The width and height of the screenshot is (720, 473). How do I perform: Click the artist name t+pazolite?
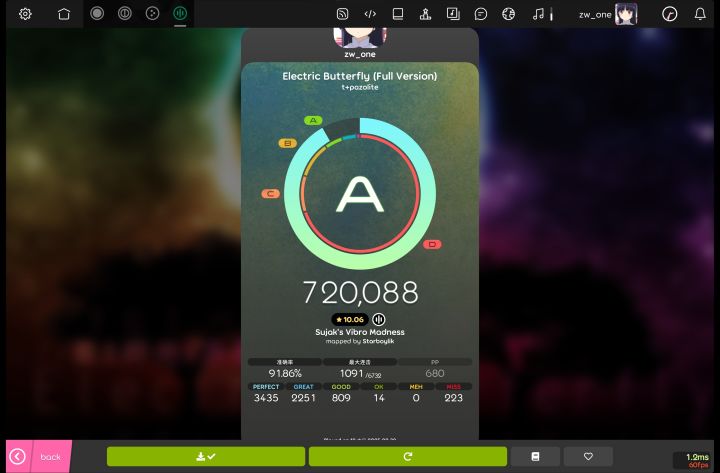pyautogui.click(x=360, y=87)
